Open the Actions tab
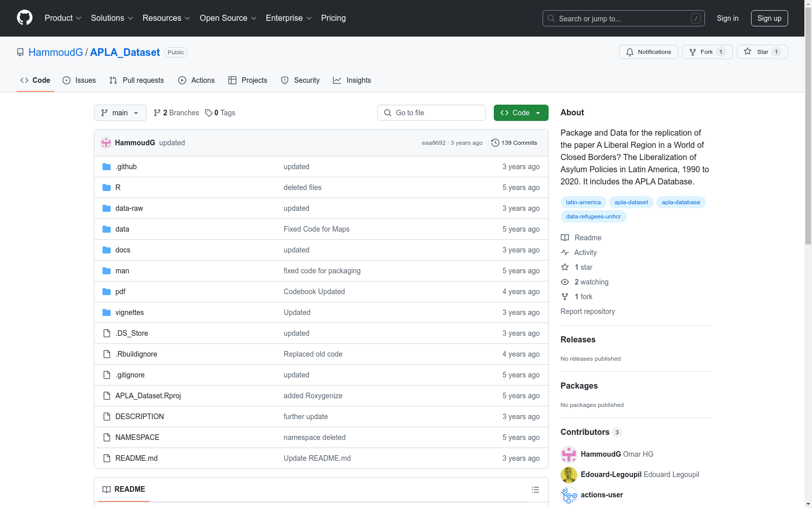The width and height of the screenshot is (812, 508). (196, 80)
